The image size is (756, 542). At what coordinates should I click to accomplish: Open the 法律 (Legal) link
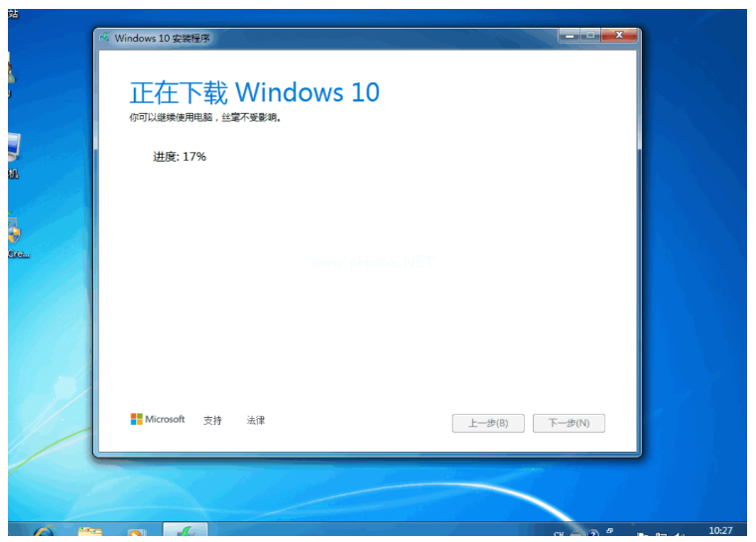click(256, 421)
